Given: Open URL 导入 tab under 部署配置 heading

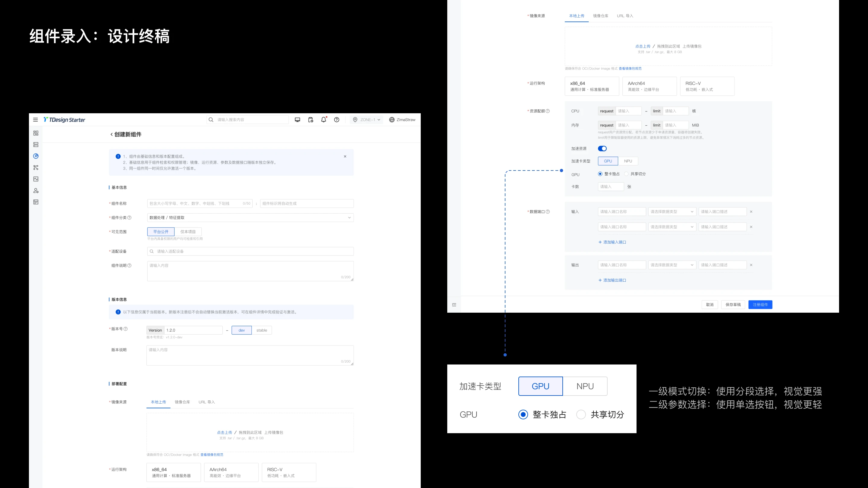Looking at the screenshot, I should click(x=206, y=402).
